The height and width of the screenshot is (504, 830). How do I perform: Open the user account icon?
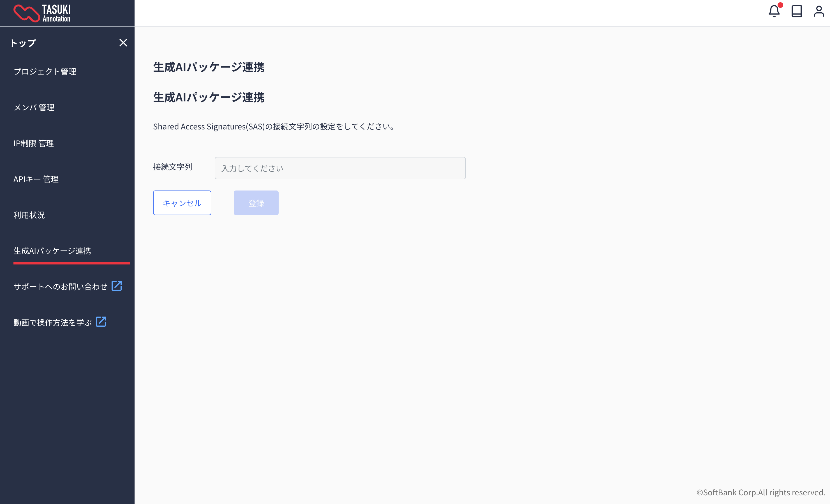(819, 11)
